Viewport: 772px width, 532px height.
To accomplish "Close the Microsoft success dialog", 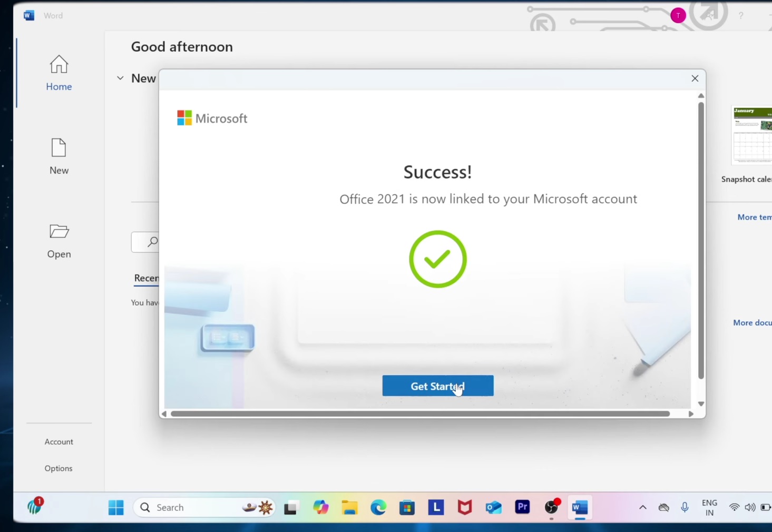I will (695, 78).
